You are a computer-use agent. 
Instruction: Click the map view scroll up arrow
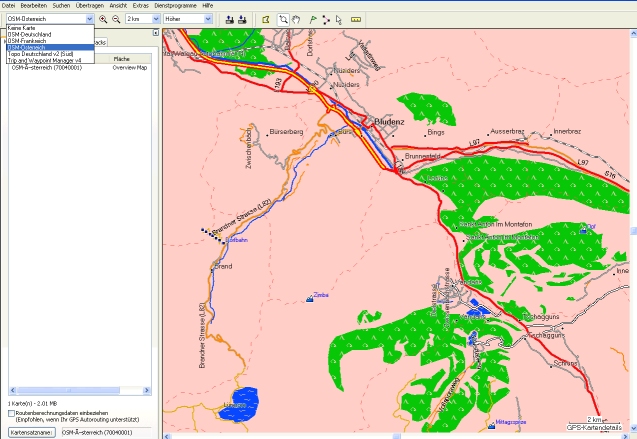(633, 33)
